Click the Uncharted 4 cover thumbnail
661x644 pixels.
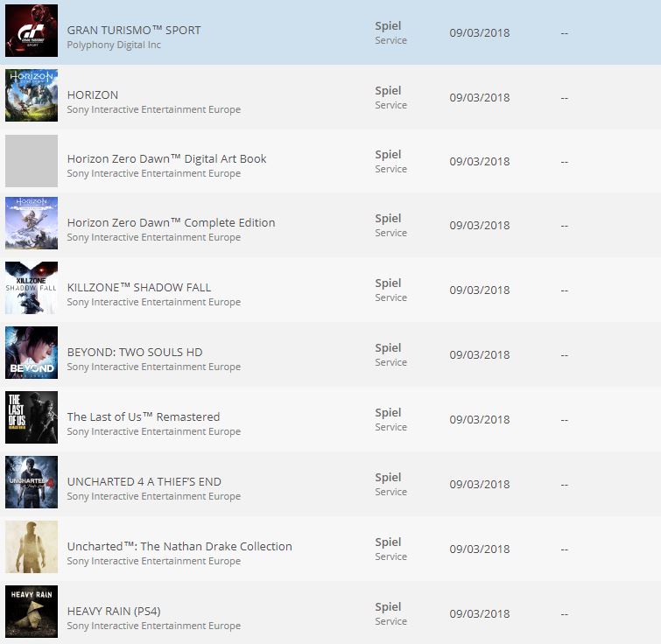click(x=32, y=482)
